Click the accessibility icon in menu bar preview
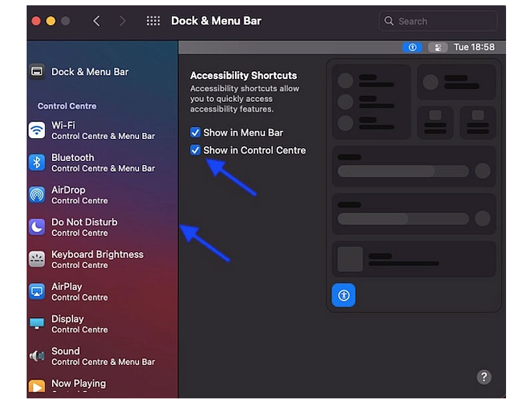532x399 pixels. pos(412,47)
